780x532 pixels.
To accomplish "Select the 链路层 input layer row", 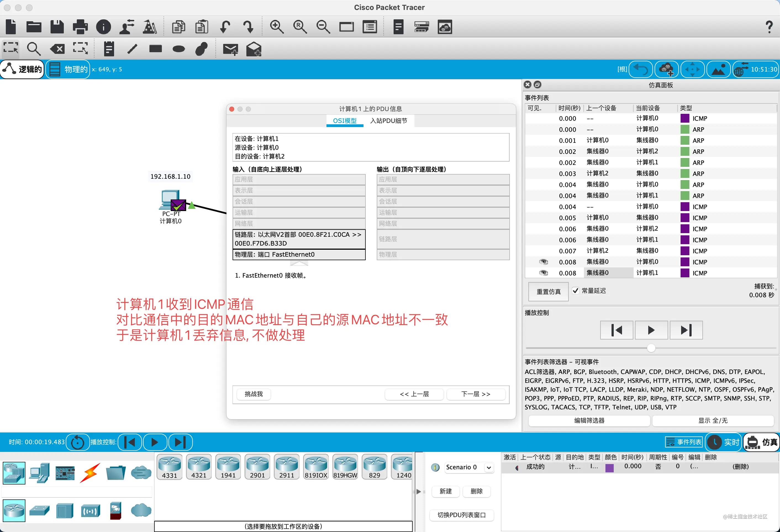I will tap(299, 239).
